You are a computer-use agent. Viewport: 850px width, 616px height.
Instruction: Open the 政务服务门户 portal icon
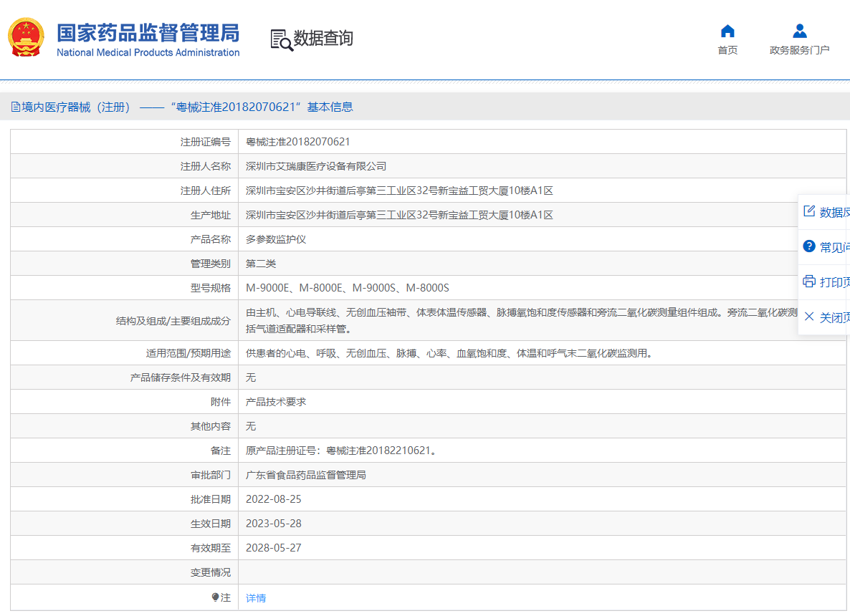(x=800, y=31)
